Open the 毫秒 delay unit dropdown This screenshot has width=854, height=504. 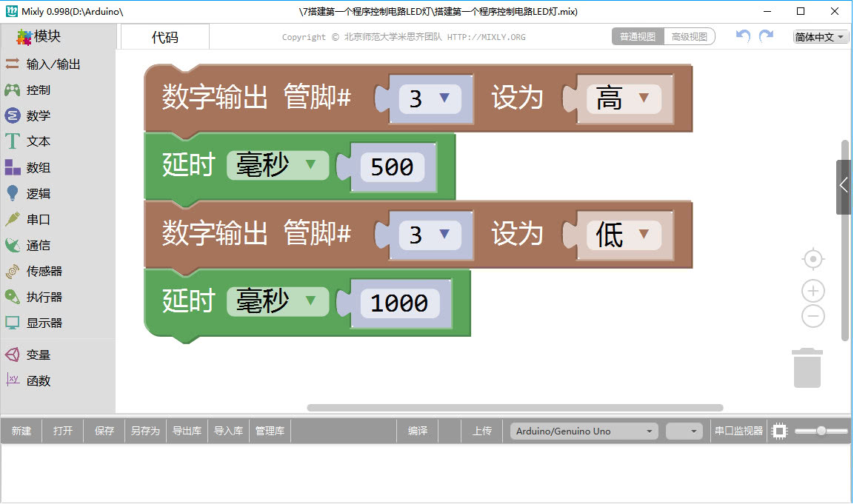278,166
